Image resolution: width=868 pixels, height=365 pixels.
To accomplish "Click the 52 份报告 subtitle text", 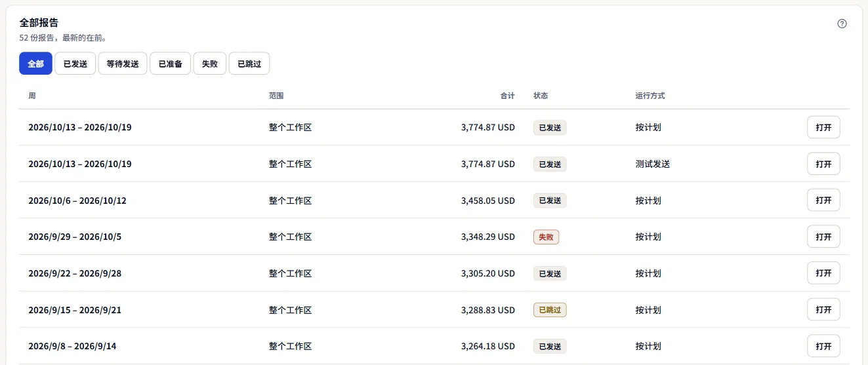I will pos(63,38).
